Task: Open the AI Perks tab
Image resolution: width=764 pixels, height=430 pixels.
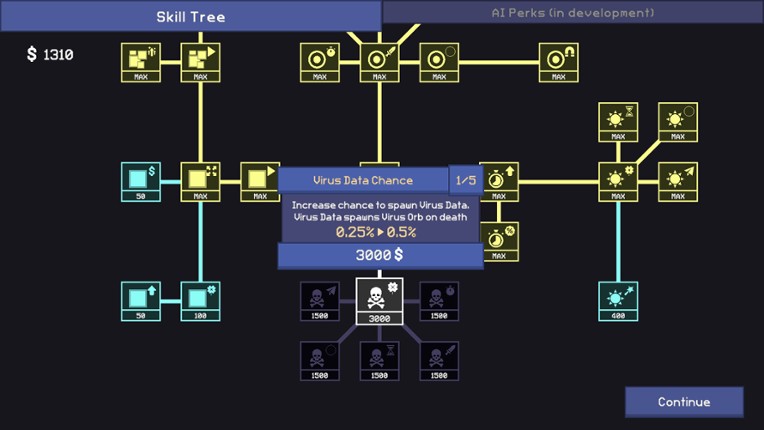Action: point(572,13)
